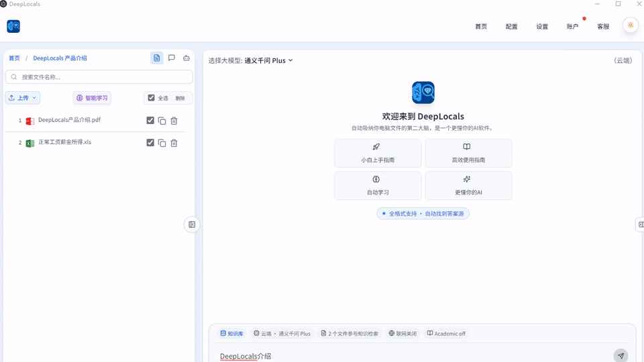Open the 更懂你的AI card
This screenshot has height=362, width=644.
pyautogui.click(x=468, y=186)
